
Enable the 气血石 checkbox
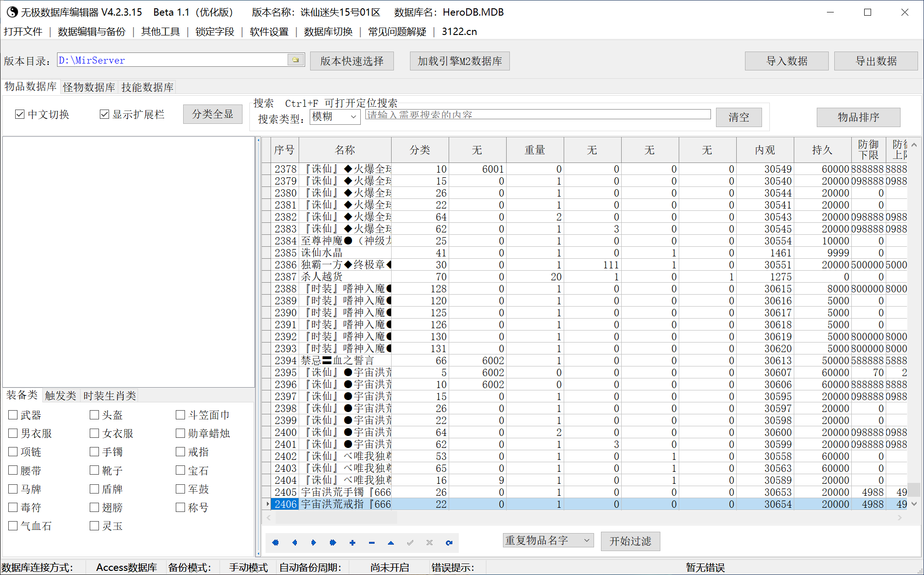[x=13, y=526]
